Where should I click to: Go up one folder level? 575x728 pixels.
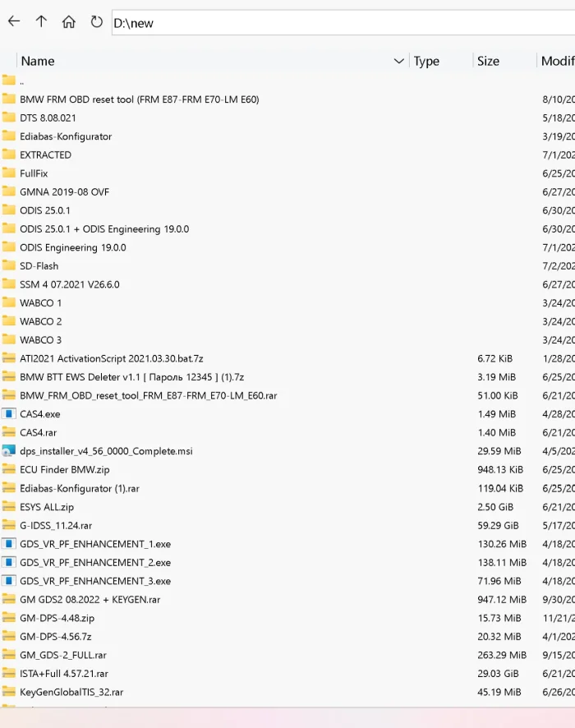click(41, 21)
